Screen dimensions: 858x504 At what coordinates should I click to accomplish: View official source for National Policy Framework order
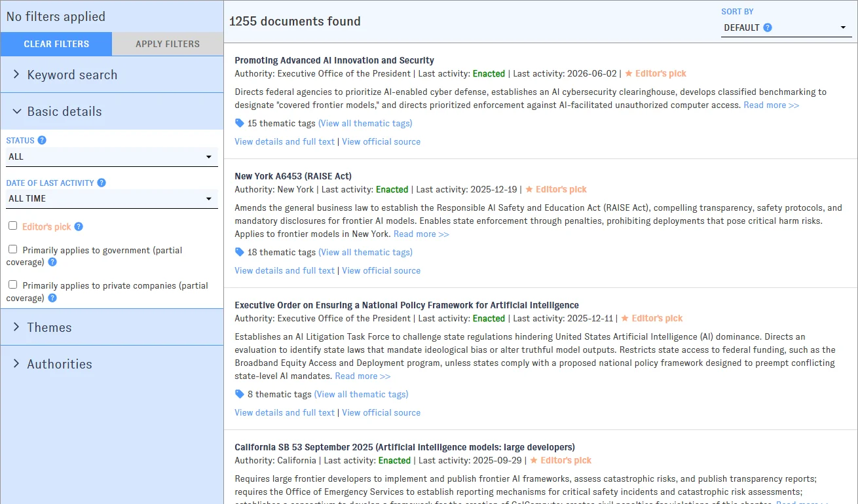pos(381,412)
